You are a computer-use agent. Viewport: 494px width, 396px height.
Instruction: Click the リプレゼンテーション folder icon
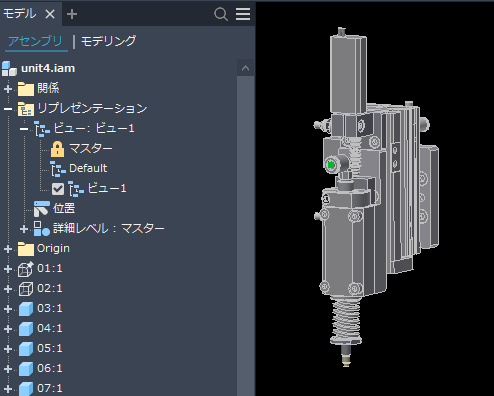[x=26, y=109]
